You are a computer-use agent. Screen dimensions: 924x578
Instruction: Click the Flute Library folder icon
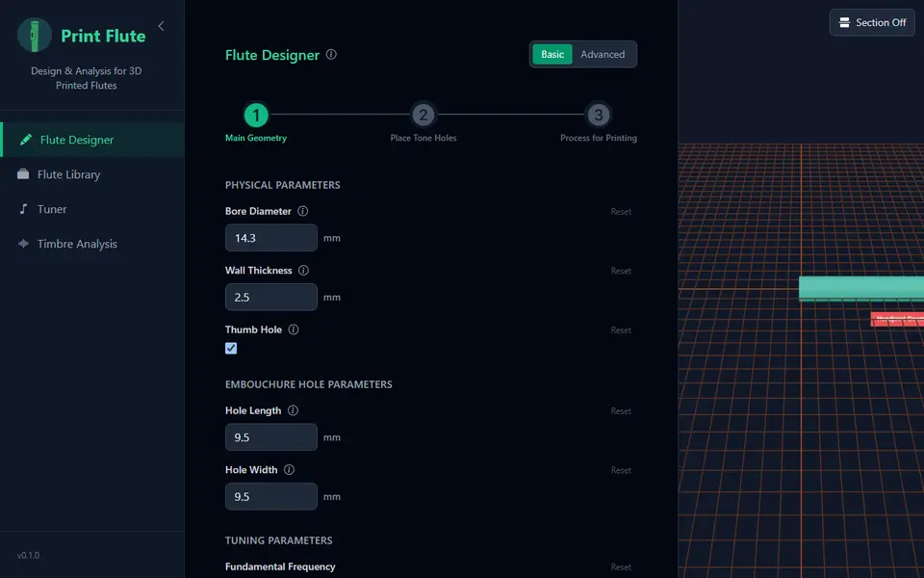pyautogui.click(x=23, y=174)
